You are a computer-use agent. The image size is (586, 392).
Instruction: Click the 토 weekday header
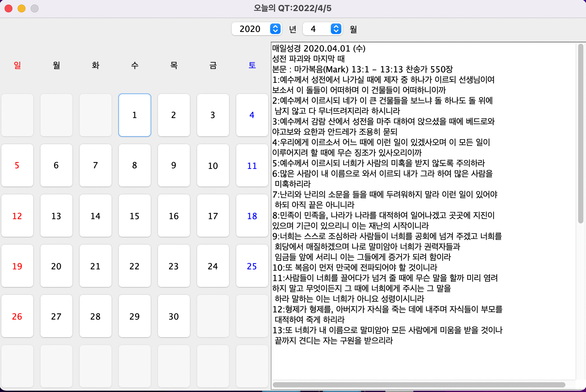(x=252, y=66)
